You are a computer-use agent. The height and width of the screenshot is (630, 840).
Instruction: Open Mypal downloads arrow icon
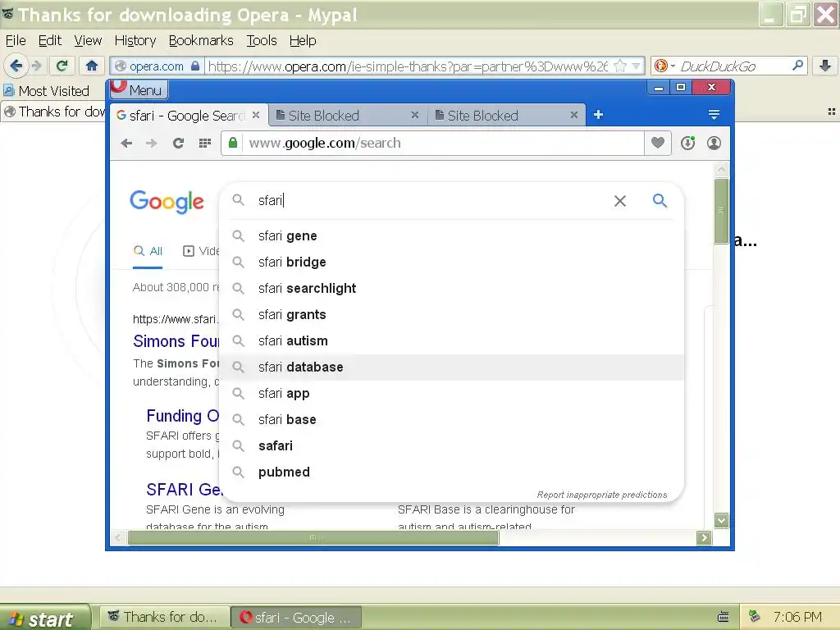[825, 66]
